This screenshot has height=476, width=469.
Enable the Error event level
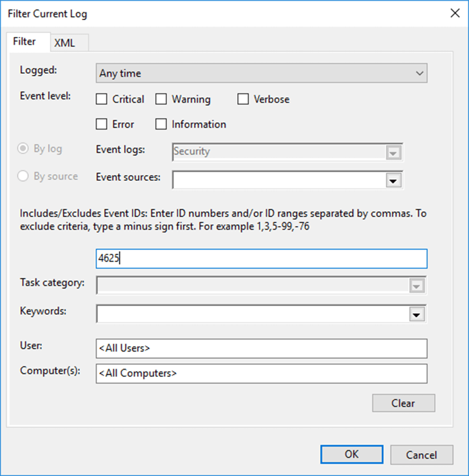tap(101, 124)
